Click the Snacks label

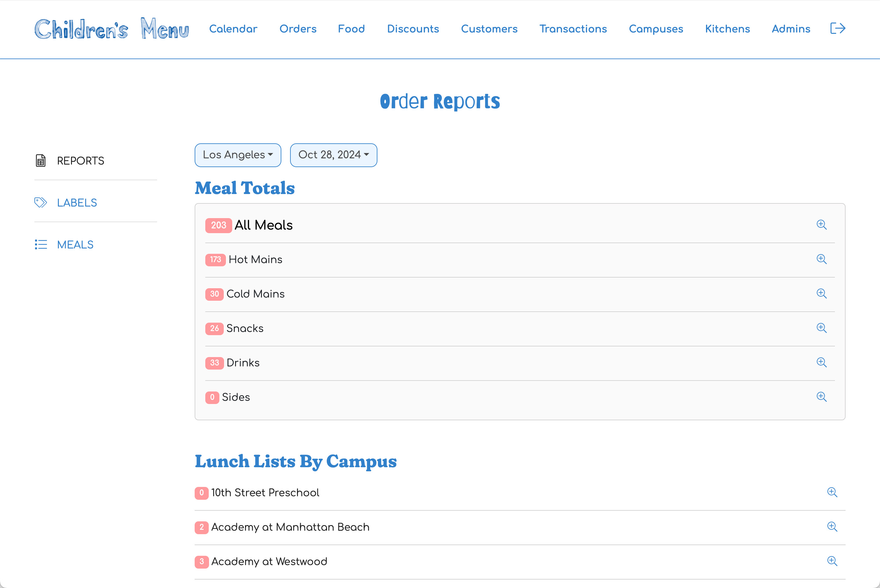[245, 329]
